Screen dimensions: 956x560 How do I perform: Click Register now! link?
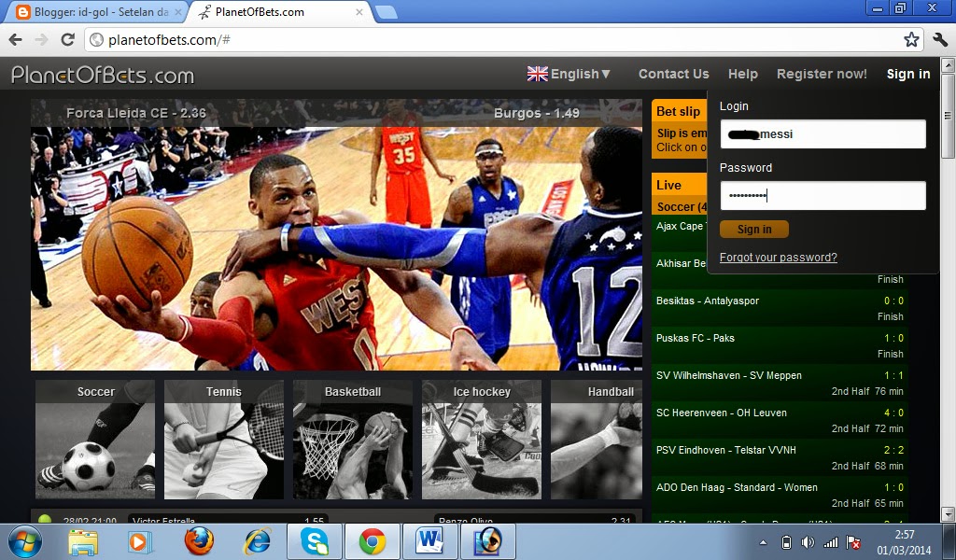822,74
